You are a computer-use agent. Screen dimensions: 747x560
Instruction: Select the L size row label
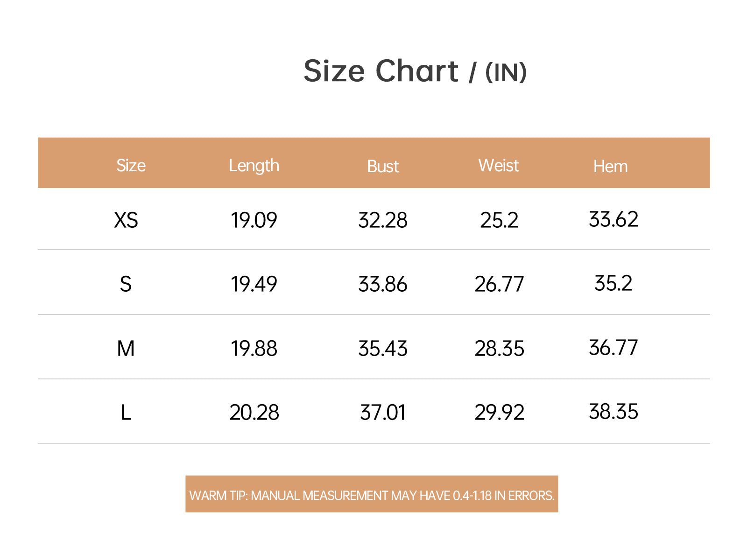(x=126, y=413)
